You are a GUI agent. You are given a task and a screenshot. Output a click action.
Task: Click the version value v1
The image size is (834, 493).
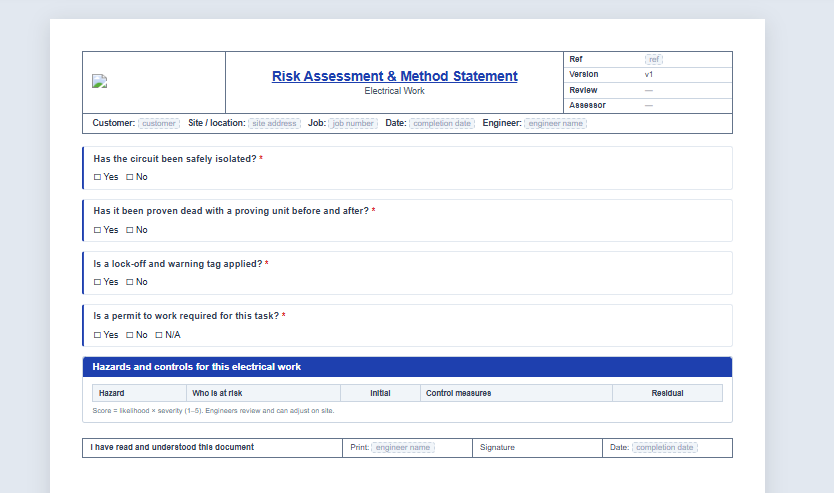649,74
